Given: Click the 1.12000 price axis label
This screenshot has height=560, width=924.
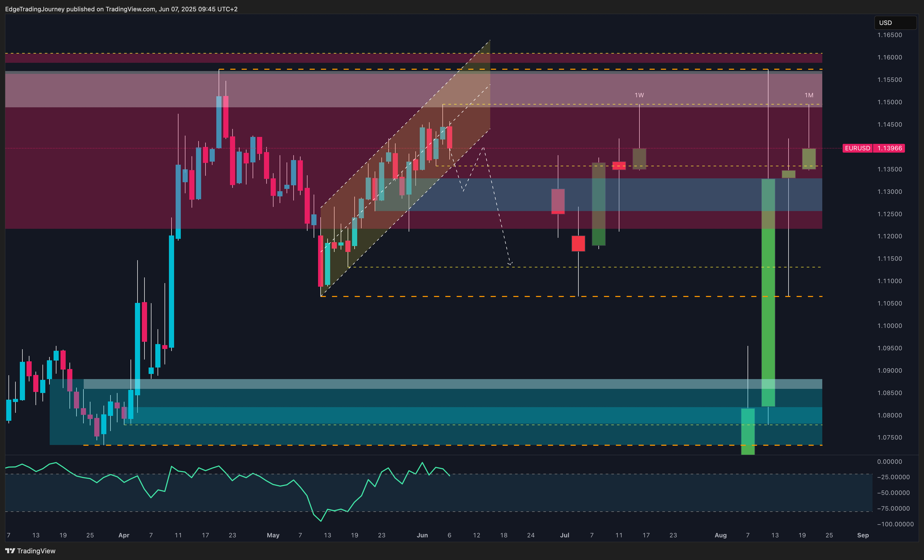Looking at the screenshot, I should [889, 236].
